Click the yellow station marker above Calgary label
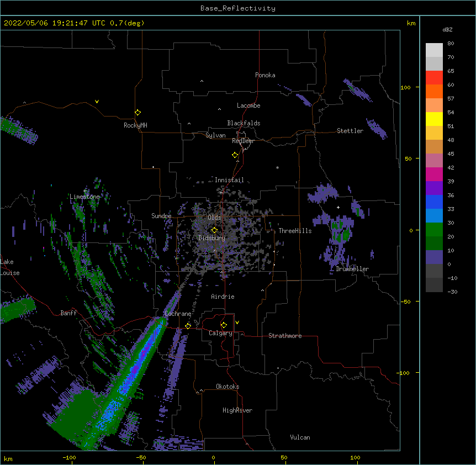This screenshot has width=476, height=465. pos(224,325)
